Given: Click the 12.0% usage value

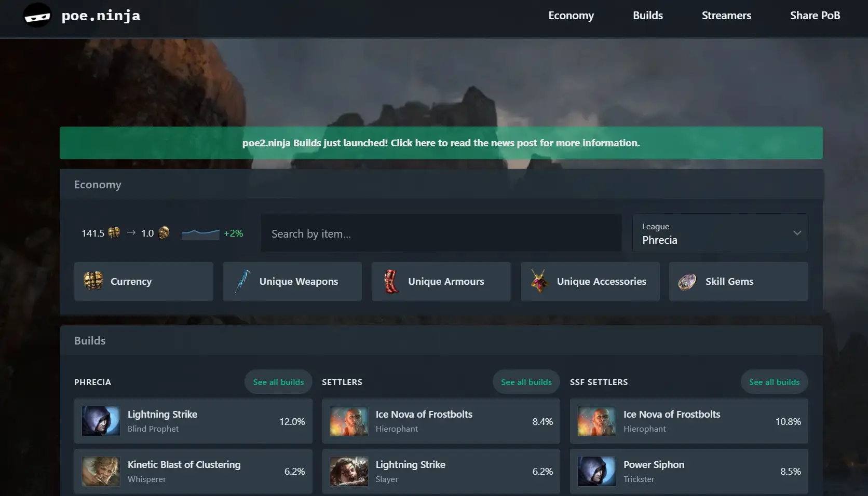Looking at the screenshot, I should tap(292, 421).
